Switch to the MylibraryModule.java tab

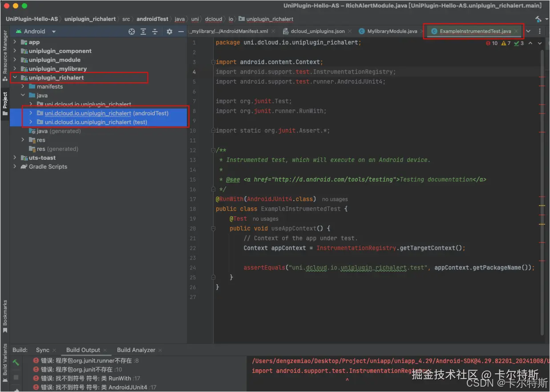388,31
